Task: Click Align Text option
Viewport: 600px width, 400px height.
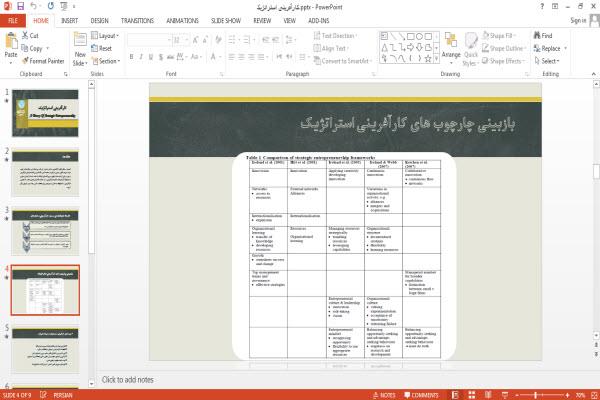Action: pos(331,48)
